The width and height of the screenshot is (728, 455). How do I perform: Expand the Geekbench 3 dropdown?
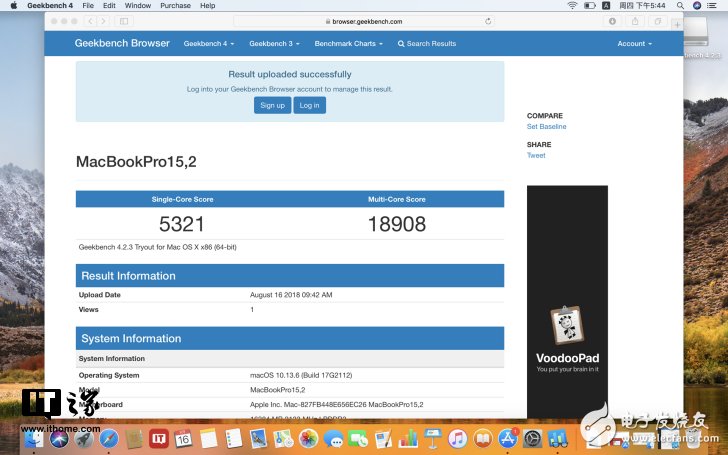273,44
